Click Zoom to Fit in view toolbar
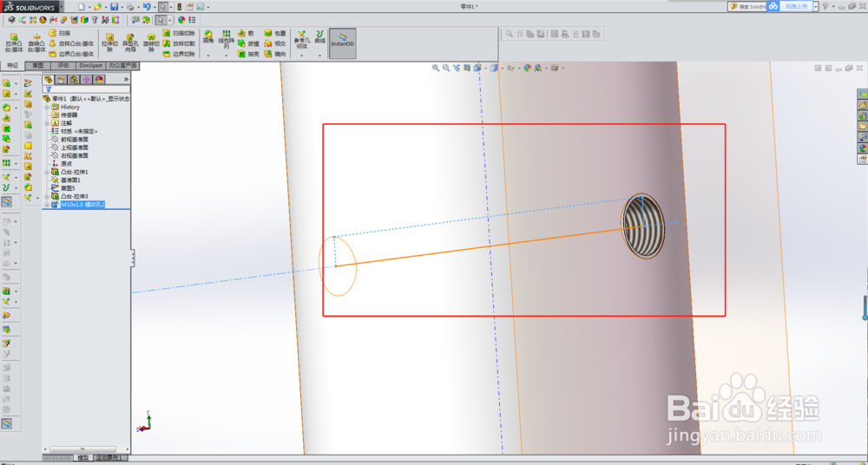 436,68
